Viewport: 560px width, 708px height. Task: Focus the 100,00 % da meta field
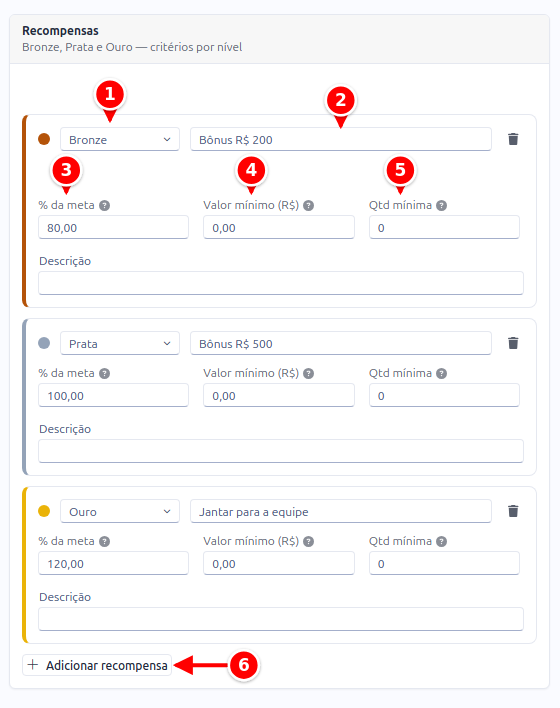pos(113,396)
